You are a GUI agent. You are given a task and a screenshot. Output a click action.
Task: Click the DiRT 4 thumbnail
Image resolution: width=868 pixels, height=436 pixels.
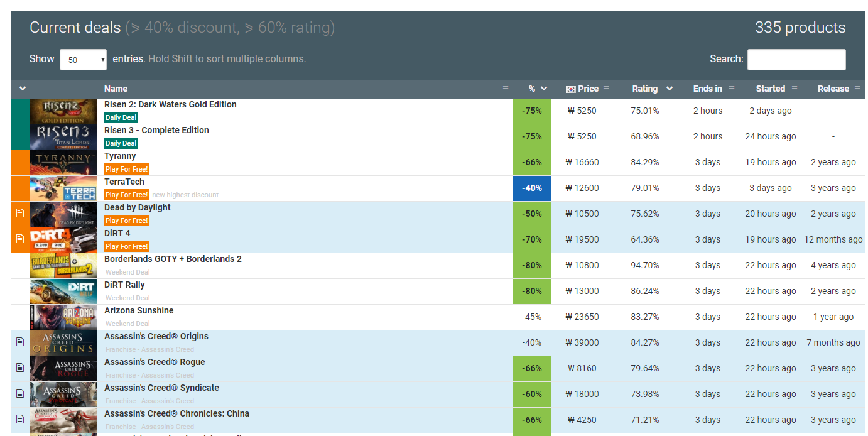[x=63, y=240]
